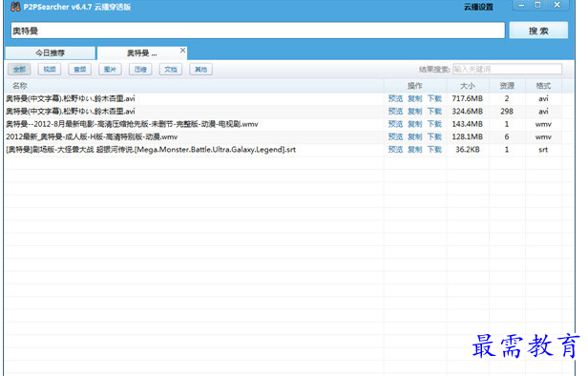Click the P2PSearcher binoculars app icon

(x=15, y=7)
